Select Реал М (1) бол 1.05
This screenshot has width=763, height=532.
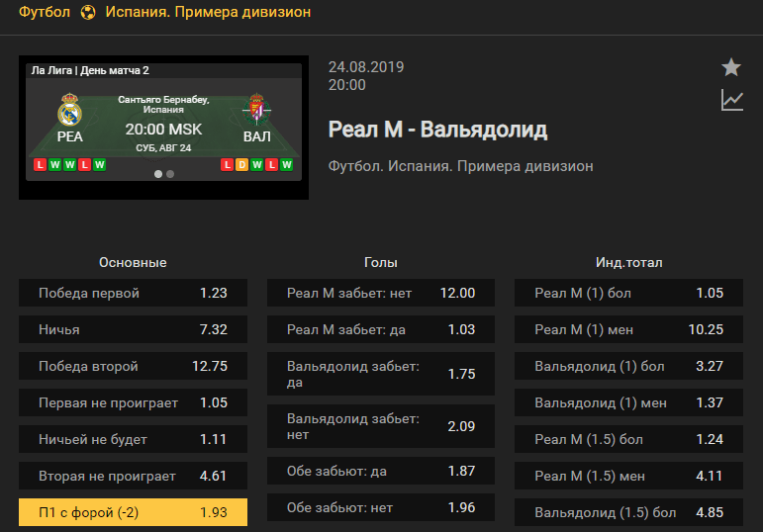[x=628, y=293]
